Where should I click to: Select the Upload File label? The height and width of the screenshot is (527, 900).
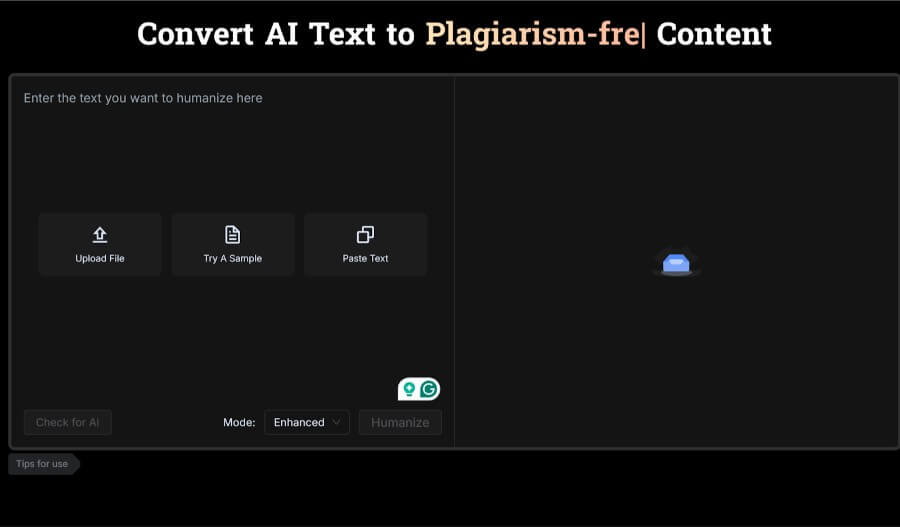click(100, 258)
